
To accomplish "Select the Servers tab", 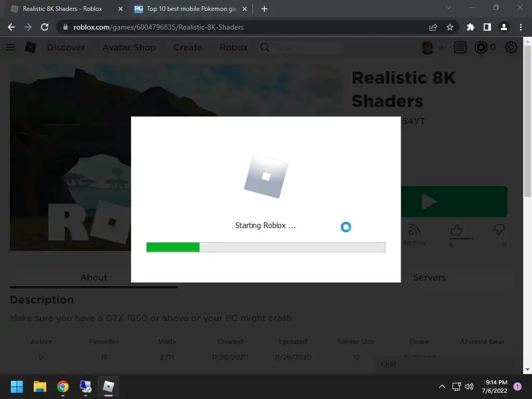I will click(429, 277).
